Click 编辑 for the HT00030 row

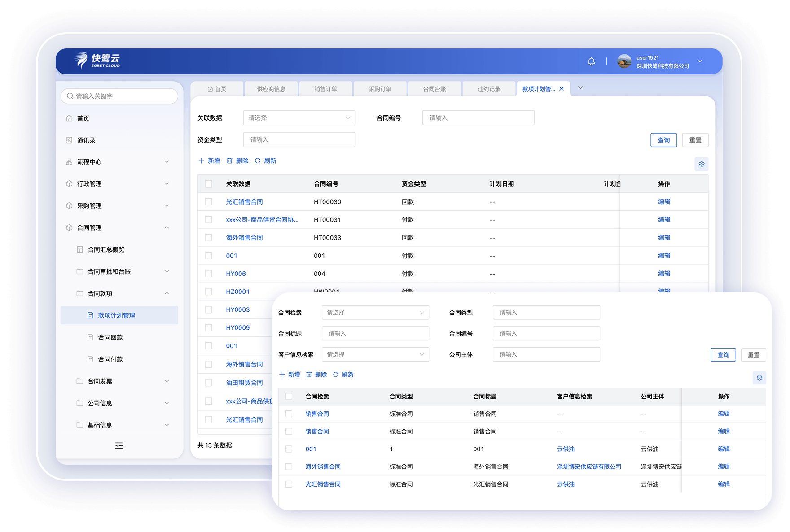tap(664, 202)
